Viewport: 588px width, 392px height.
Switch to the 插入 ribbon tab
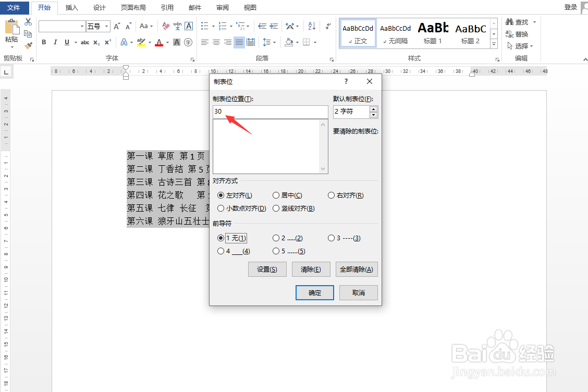71,8
